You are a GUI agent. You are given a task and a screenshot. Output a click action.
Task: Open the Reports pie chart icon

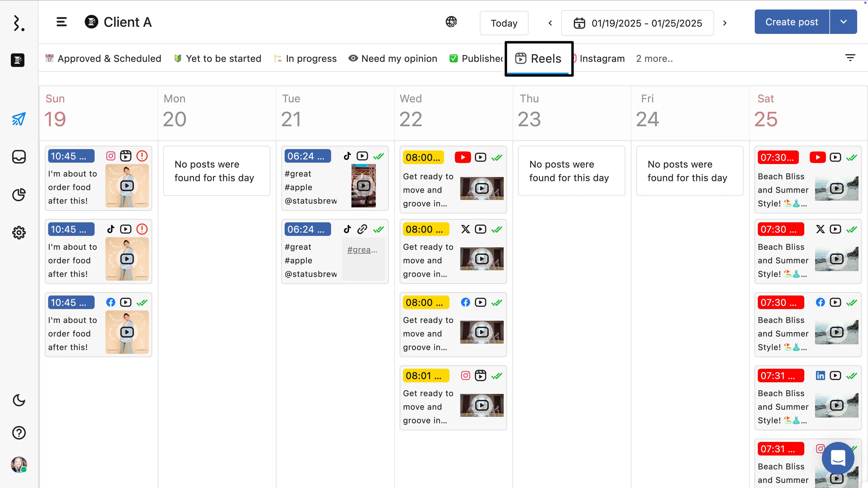(x=19, y=195)
